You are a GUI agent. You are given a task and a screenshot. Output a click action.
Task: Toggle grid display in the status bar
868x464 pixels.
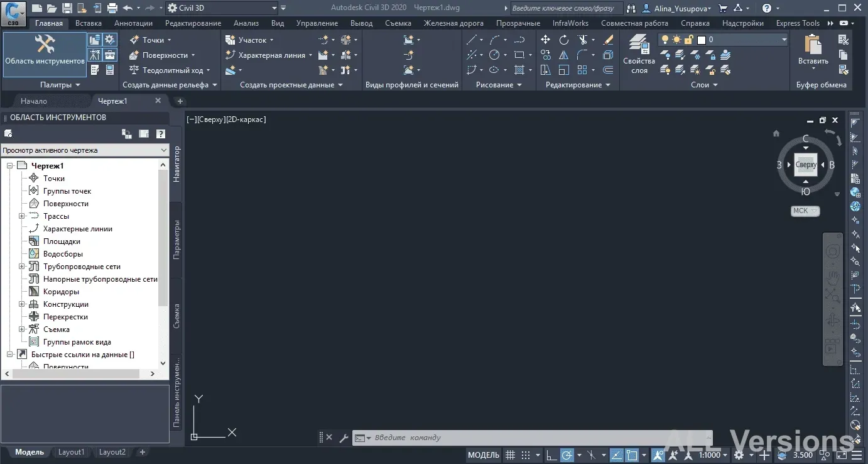pos(511,455)
